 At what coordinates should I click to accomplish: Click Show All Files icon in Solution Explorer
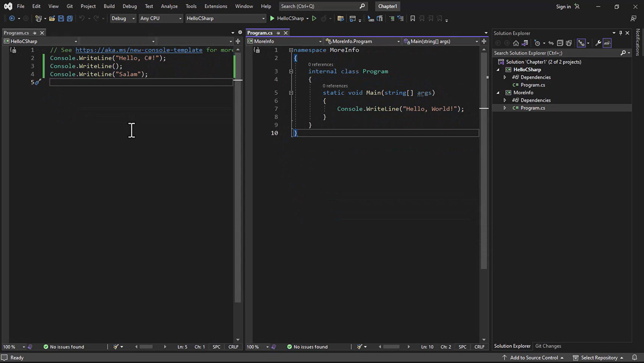click(x=569, y=43)
